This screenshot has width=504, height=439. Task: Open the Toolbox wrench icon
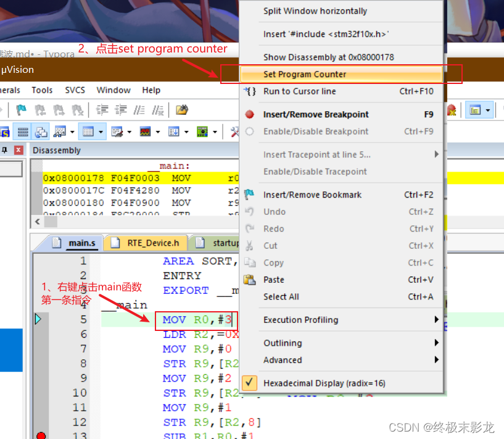[x=234, y=132]
